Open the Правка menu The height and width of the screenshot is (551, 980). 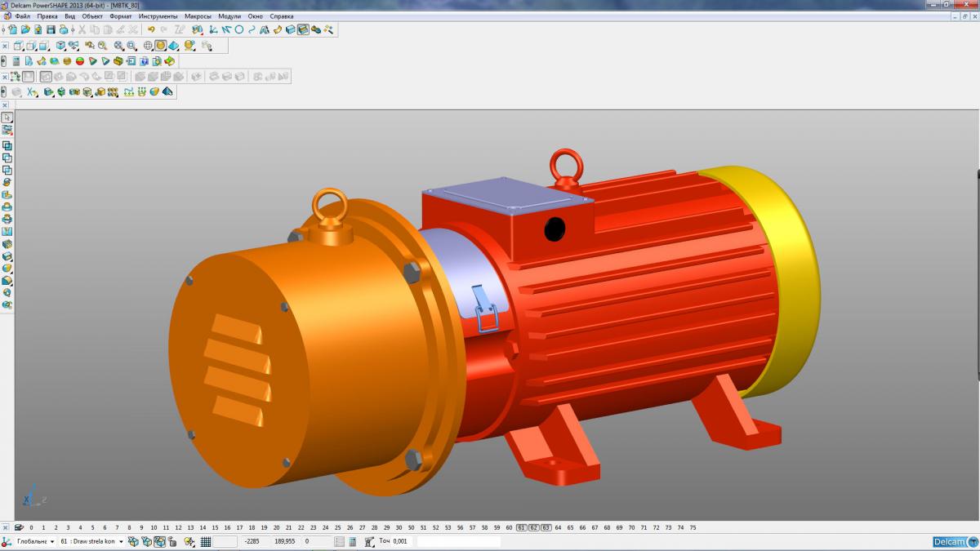click(47, 16)
